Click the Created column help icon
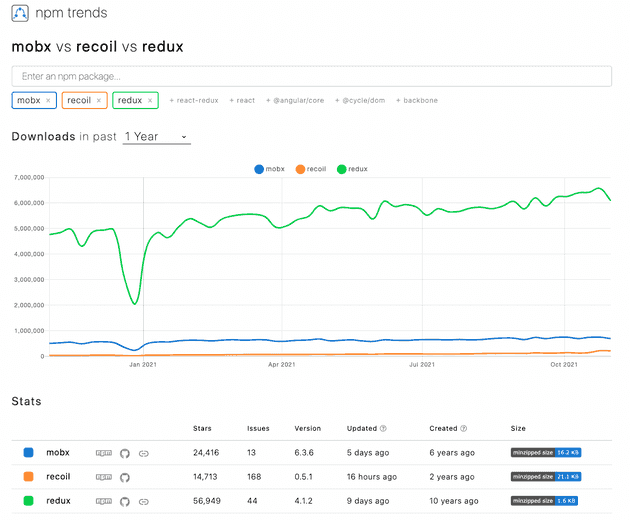Image resolution: width=630 pixels, height=520 pixels. click(466, 429)
